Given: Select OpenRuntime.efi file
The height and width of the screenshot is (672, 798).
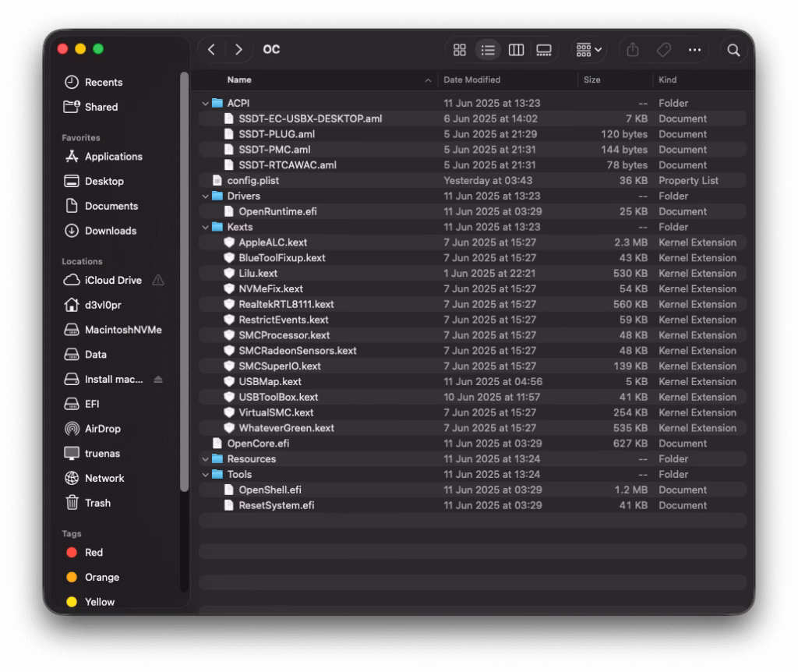Looking at the screenshot, I should (473, 211).
